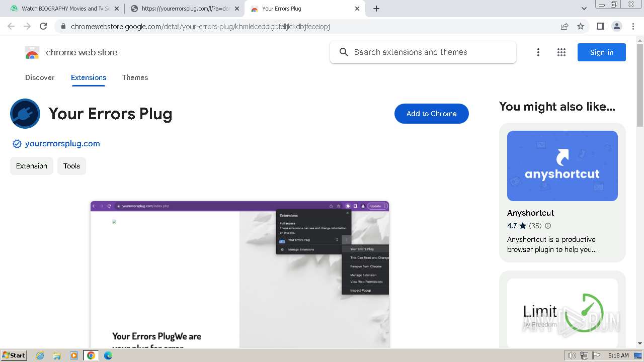Open the tab search chevron
644x362 pixels.
584,9
